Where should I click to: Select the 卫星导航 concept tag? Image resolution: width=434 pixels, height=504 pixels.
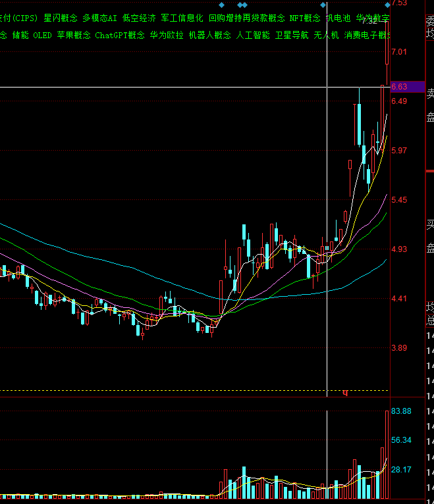[292, 35]
